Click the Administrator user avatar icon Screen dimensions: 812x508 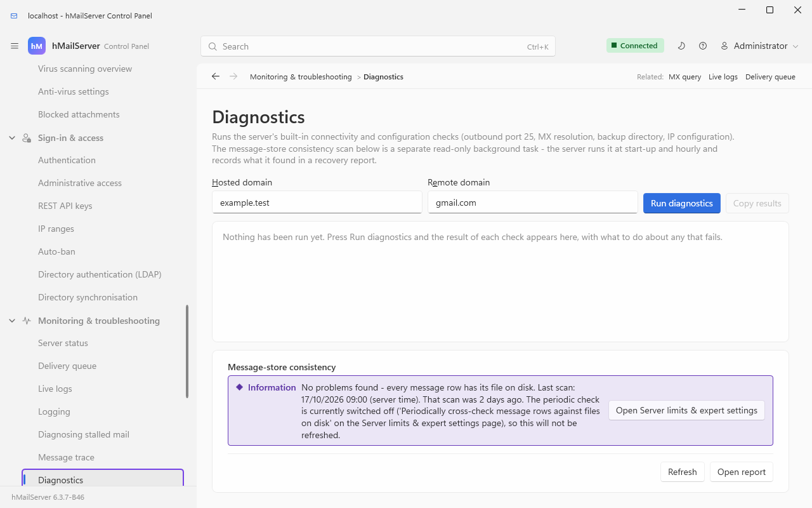coord(724,46)
